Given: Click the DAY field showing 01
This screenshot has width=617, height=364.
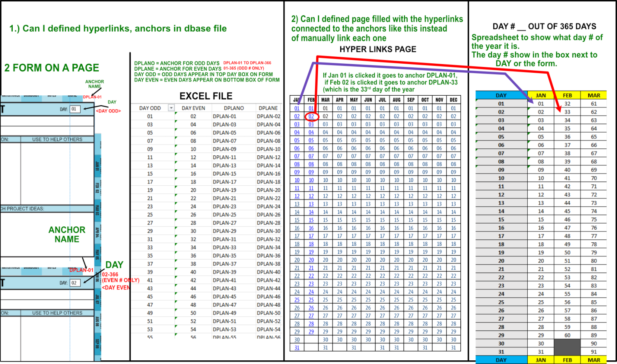Looking at the screenshot, I should pyautogui.click(x=74, y=109).
